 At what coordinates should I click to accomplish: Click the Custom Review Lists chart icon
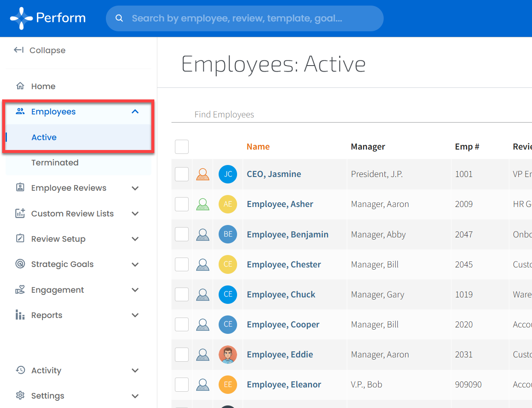(x=20, y=213)
